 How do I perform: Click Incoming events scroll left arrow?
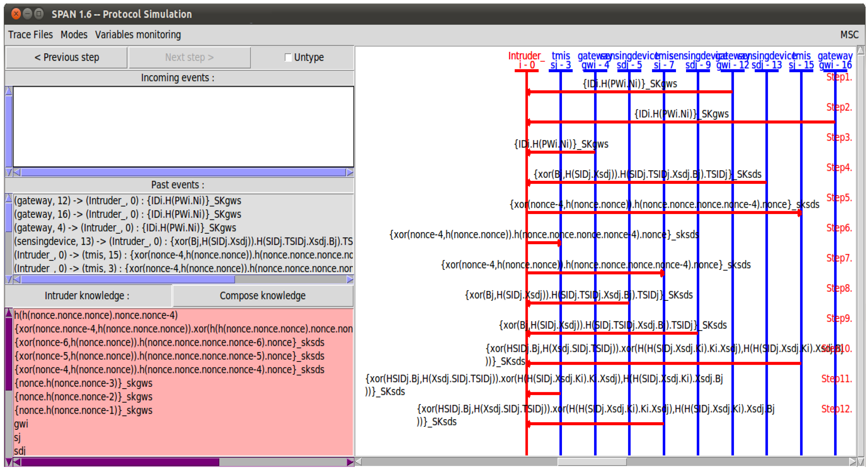coord(17,173)
